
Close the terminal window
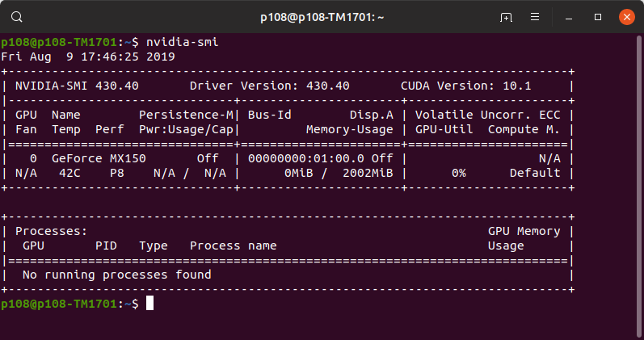tap(627, 17)
